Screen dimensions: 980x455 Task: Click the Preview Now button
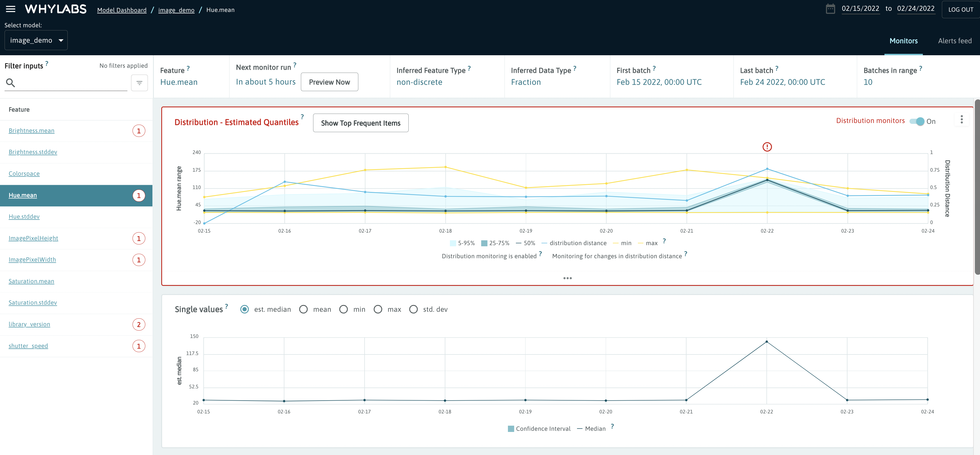(329, 82)
